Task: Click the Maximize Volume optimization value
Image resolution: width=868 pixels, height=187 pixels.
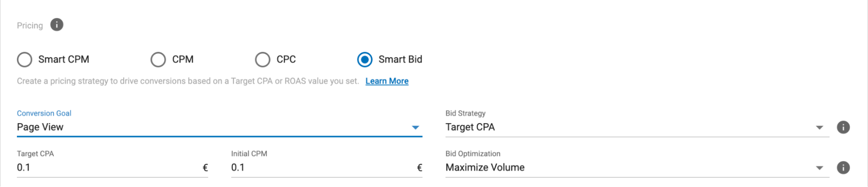Action: (485, 167)
